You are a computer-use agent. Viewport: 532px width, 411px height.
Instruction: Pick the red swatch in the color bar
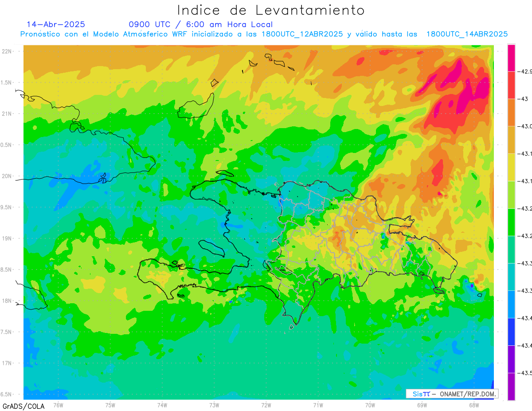(511, 85)
